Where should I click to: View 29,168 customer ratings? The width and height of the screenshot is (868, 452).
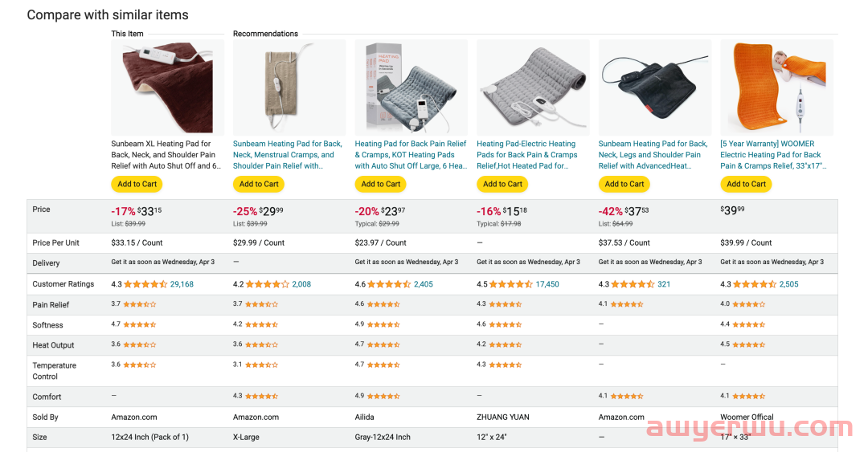(x=182, y=284)
